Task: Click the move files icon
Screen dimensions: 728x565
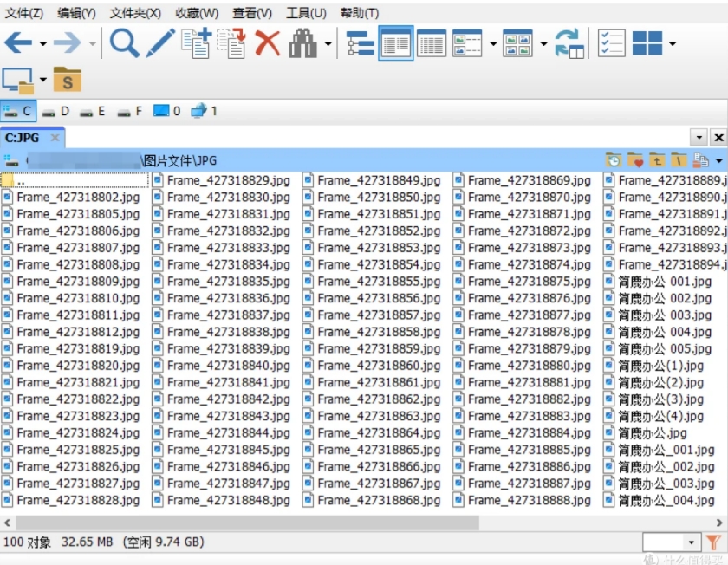Action: pyautogui.click(x=231, y=43)
